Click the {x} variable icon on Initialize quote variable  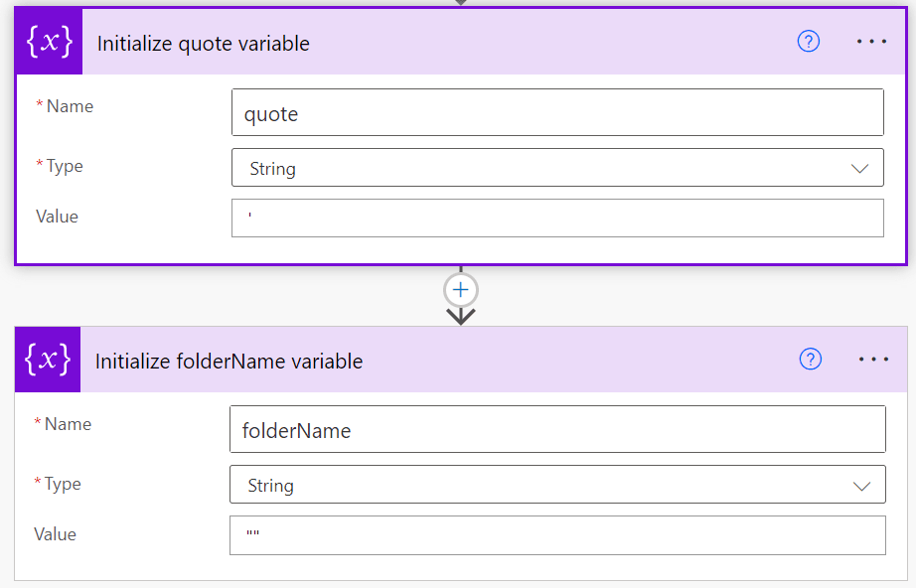coord(48,42)
